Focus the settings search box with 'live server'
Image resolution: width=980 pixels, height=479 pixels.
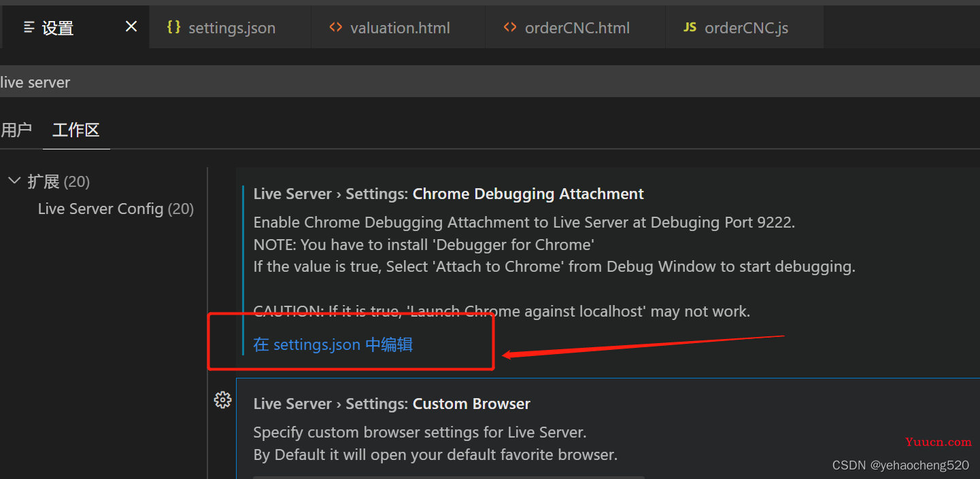click(490, 82)
